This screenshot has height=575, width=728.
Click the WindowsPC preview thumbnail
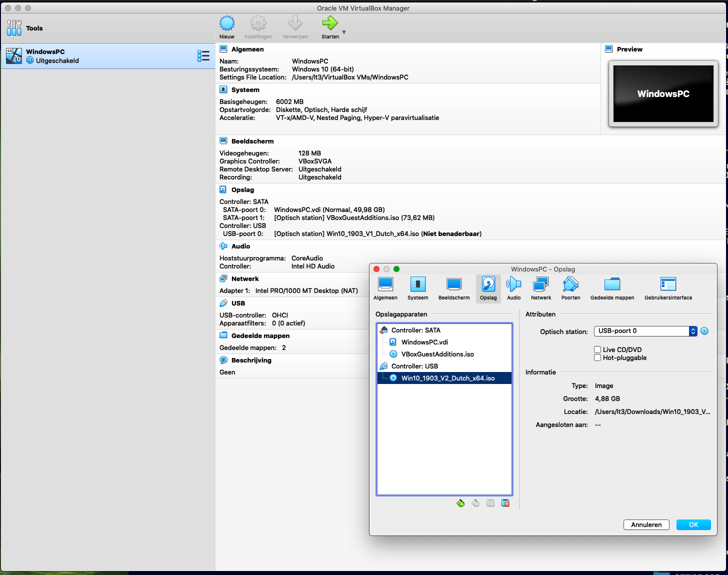pos(663,94)
